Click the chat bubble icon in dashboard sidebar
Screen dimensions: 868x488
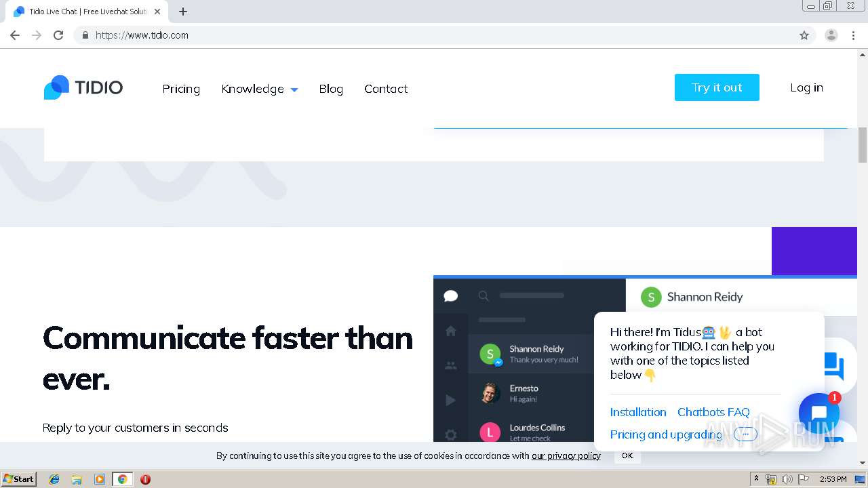451,296
